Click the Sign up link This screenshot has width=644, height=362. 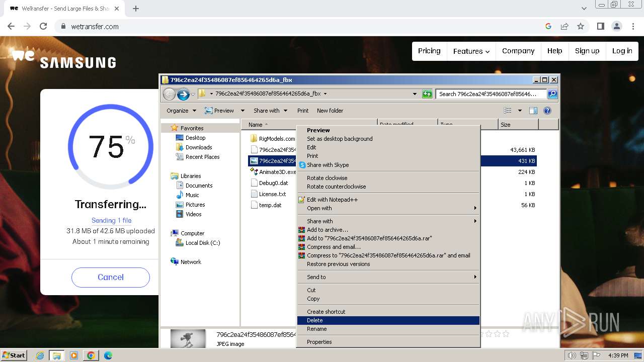click(587, 51)
